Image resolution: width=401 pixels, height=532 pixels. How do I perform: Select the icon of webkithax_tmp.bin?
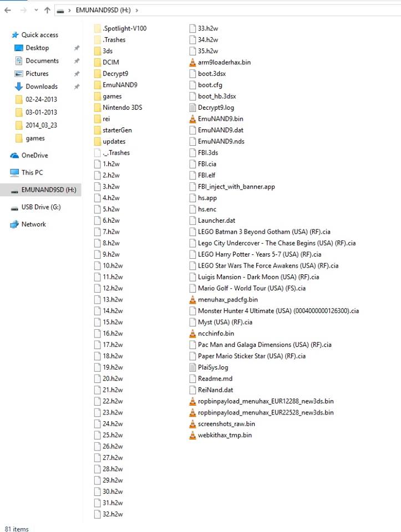coord(192,435)
